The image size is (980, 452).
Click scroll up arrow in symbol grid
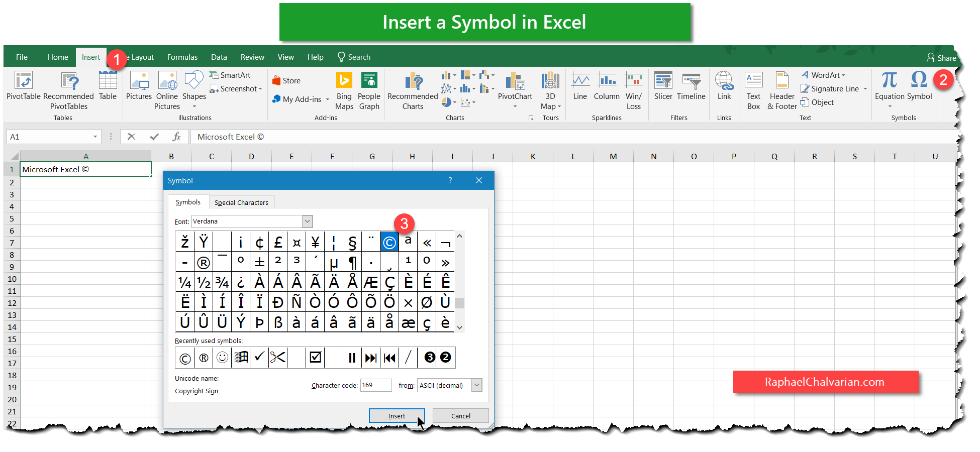459,236
